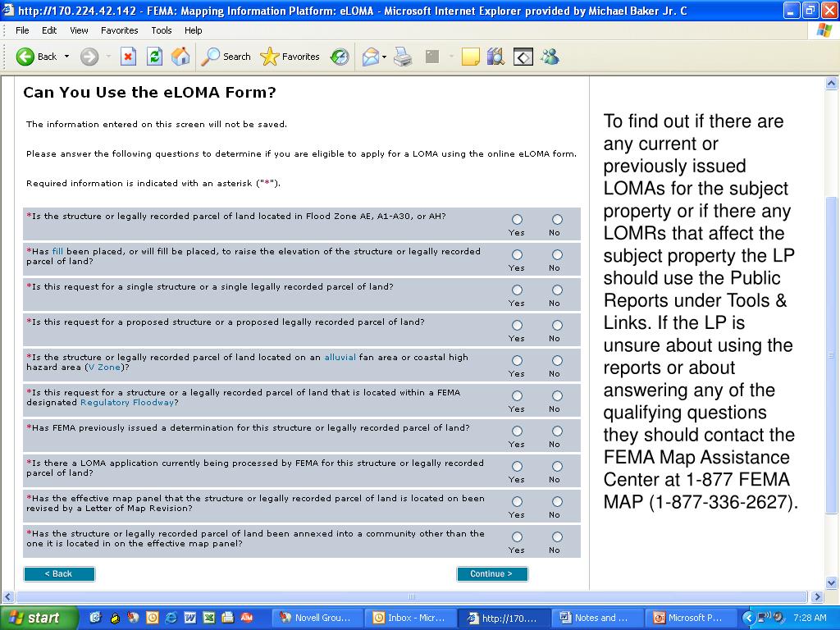Click the yellow note Discuss icon
Screen dimensions: 840x630
pos(470,57)
